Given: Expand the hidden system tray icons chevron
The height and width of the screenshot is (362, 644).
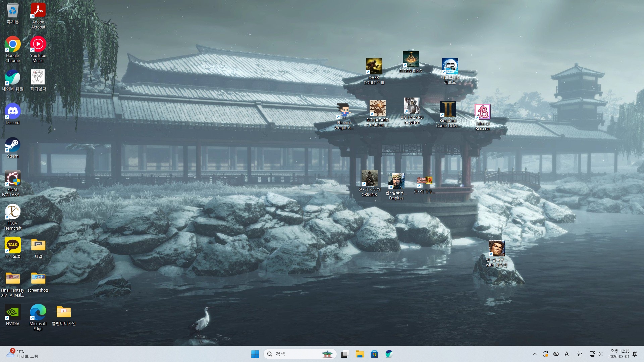Looking at the screenshot, I should [535, 354].
